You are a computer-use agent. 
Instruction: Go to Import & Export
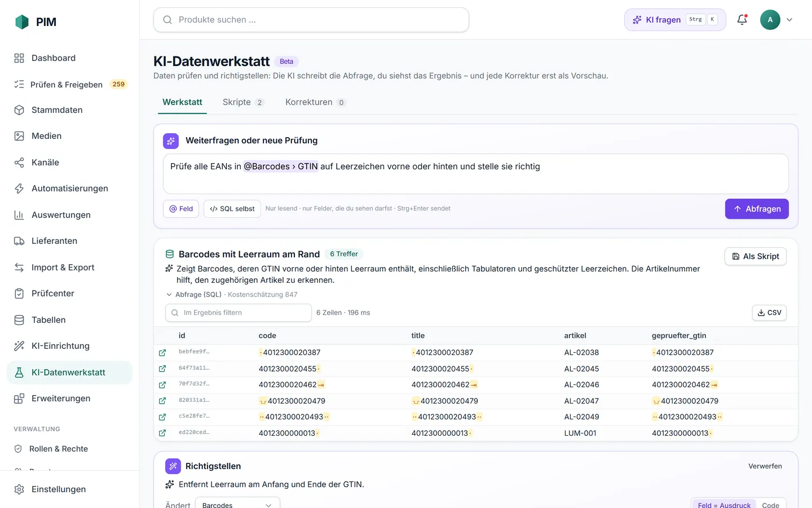pyautogui.click(x=69, y=268)
